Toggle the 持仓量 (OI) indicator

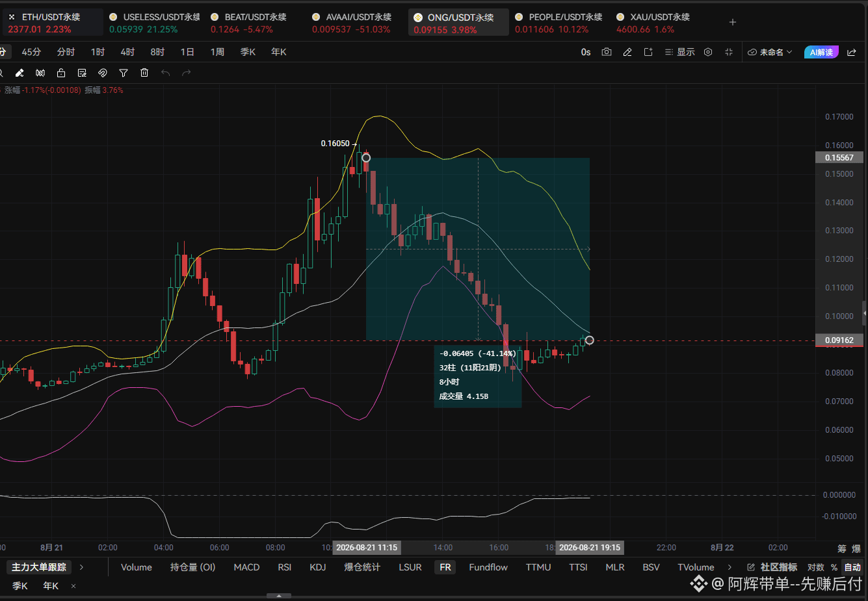[192, 567]
